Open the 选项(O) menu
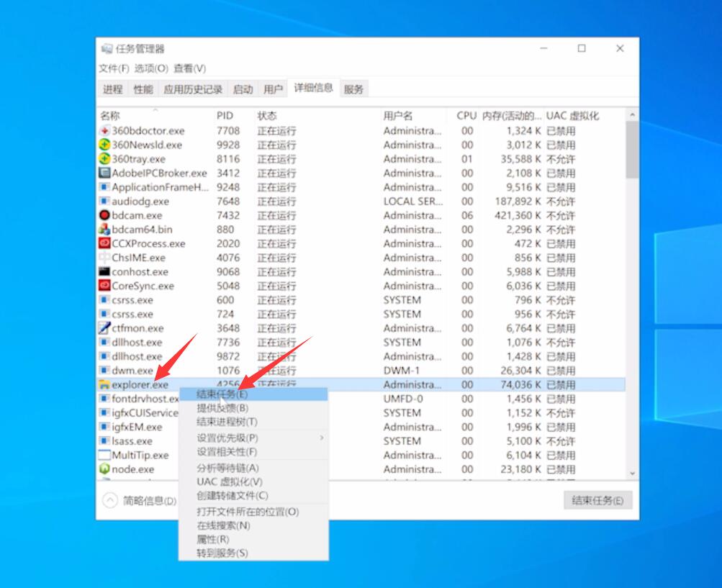This screenshot has height=588, width=722. [x=153, y=67]
